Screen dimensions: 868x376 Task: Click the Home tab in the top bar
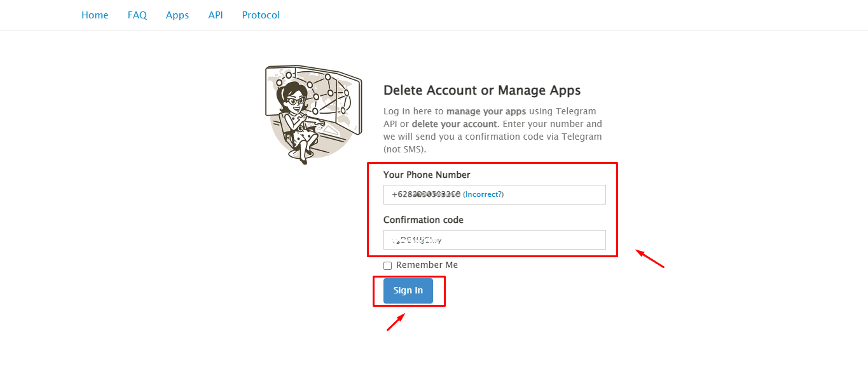tap(94, 15)
